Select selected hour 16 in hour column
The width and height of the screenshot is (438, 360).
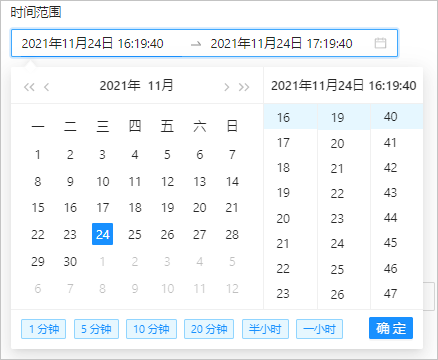pos(290,117)
